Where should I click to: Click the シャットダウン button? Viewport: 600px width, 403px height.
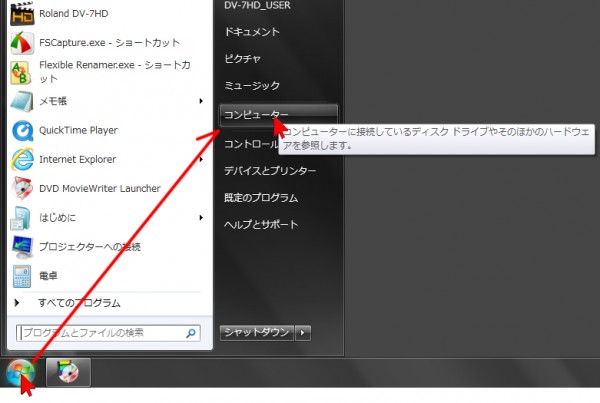(256, 333)
